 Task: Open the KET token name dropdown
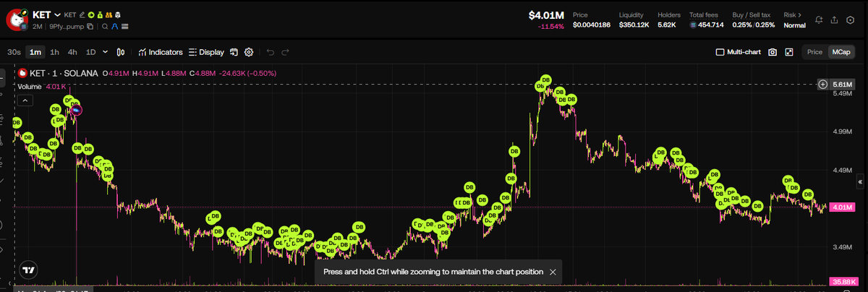tap(58, 14)
